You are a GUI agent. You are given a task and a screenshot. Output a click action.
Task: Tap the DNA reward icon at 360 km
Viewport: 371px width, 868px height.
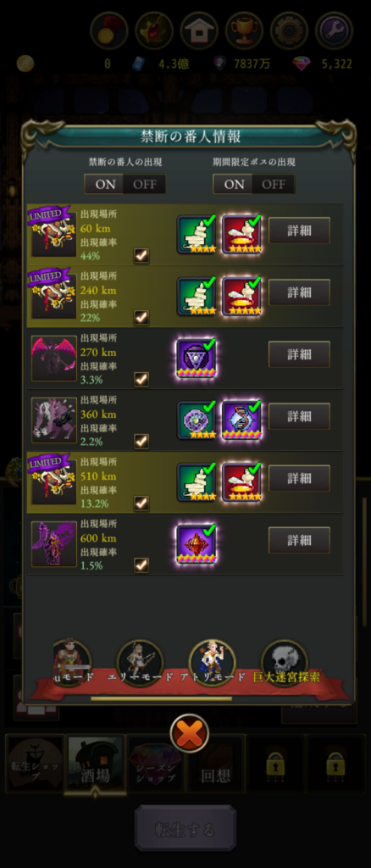click(x=241, y=420)
